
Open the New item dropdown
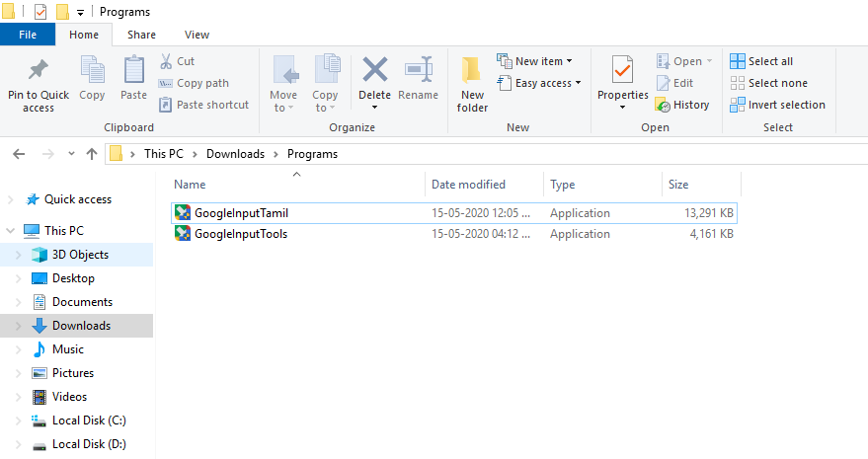click(x=534, y=61)
